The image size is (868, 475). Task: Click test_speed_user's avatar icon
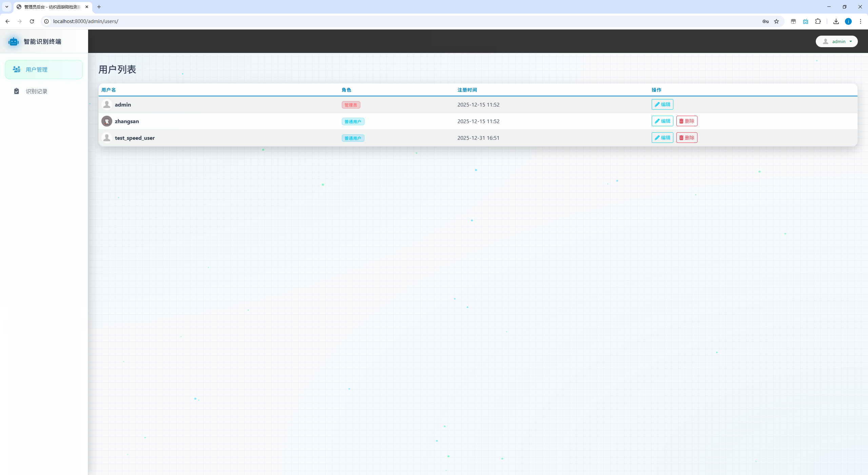107,138
